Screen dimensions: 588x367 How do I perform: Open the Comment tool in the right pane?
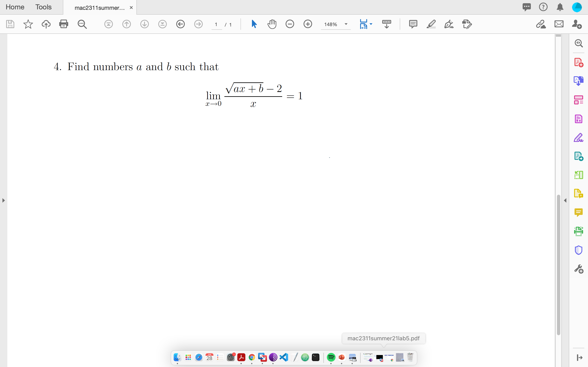point(578,212)
